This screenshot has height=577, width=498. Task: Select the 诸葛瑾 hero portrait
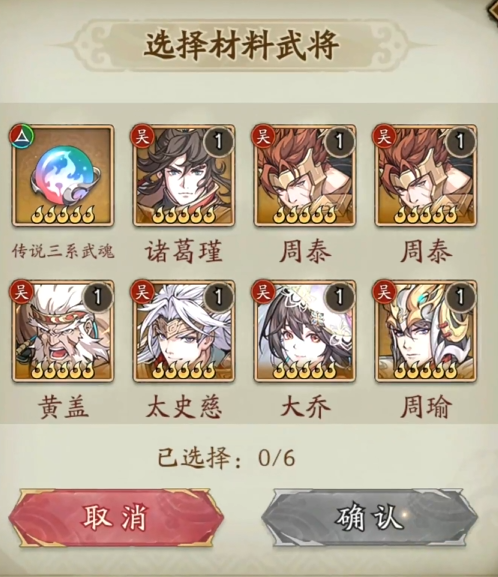tap(184, 176)
